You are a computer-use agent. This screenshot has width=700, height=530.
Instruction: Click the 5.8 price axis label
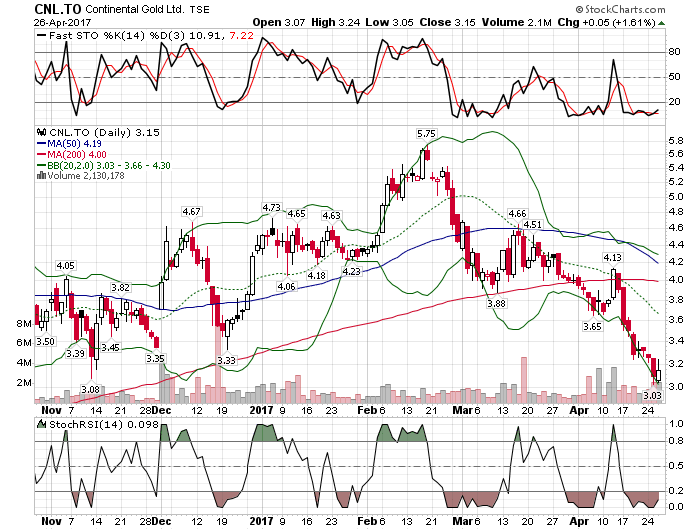(676, 141)
